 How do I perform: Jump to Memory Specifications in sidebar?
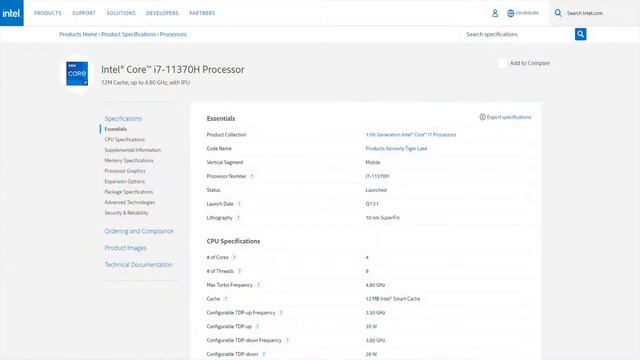129,160
